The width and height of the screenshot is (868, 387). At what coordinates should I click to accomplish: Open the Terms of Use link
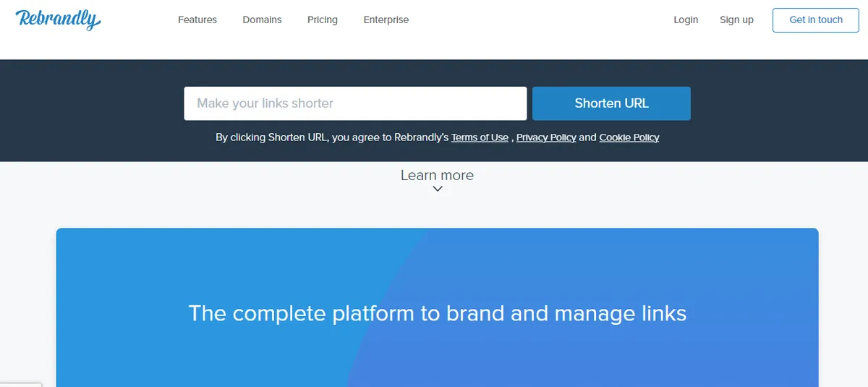[x=480, y=137]
